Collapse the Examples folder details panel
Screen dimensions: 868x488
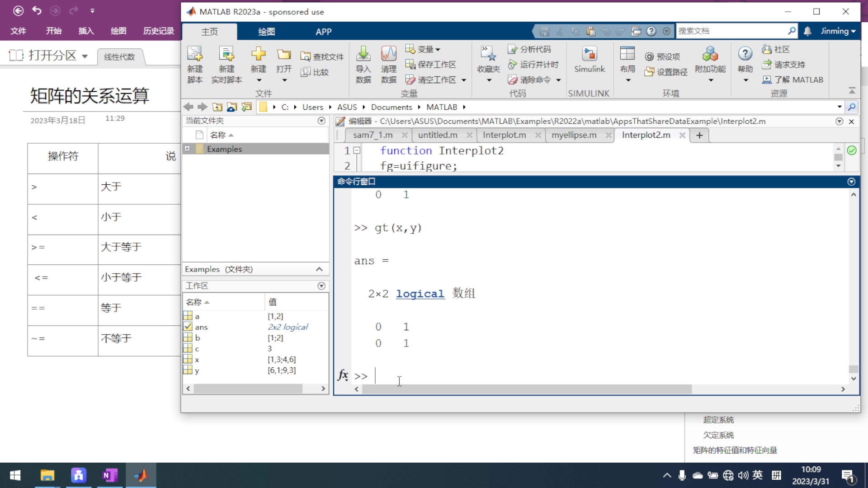(319, 269)
